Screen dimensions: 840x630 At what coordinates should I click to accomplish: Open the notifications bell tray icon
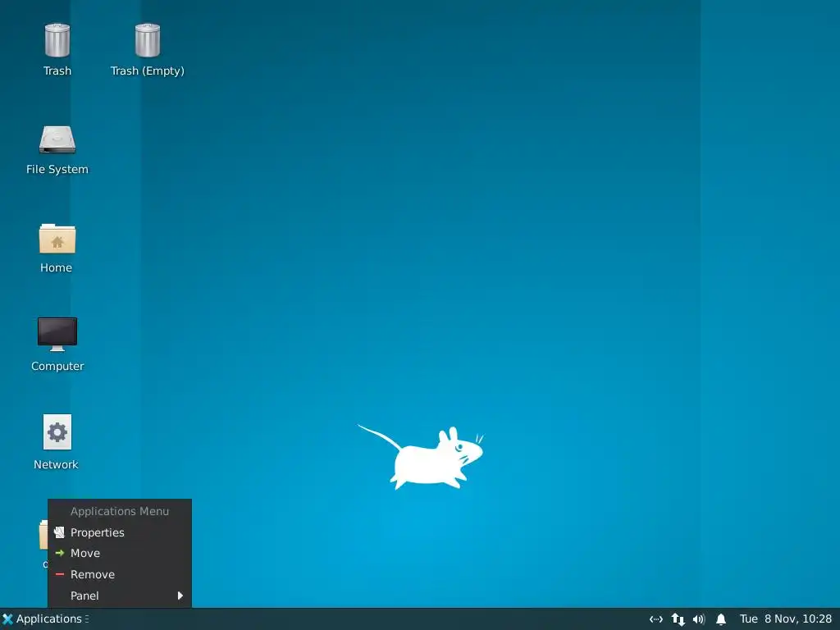point(721,619)
